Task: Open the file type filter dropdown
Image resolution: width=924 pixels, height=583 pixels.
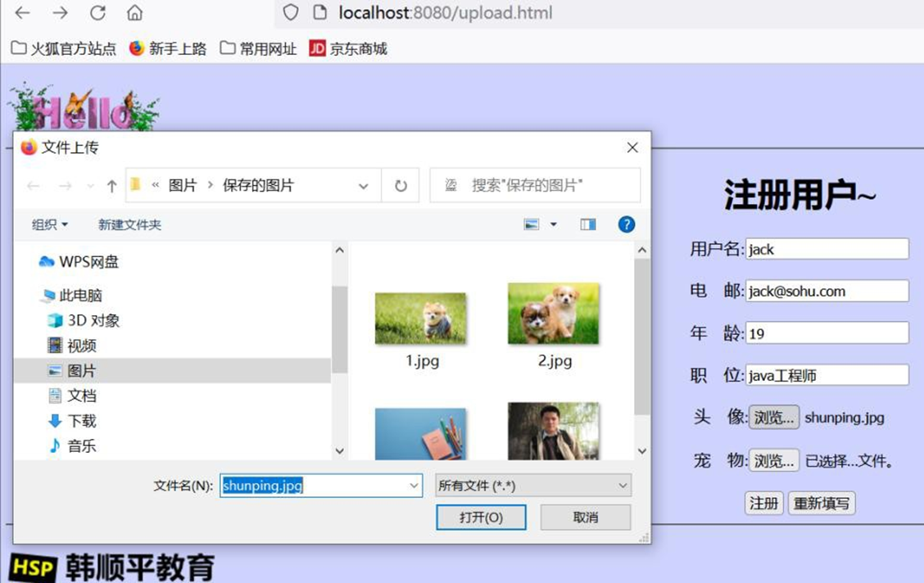Action: pyautogui.click(x=532, y=486)
